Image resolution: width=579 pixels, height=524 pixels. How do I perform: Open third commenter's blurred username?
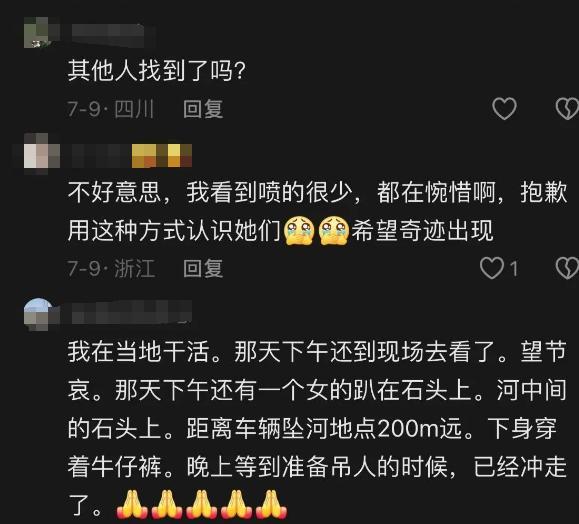tap(132, 313)
